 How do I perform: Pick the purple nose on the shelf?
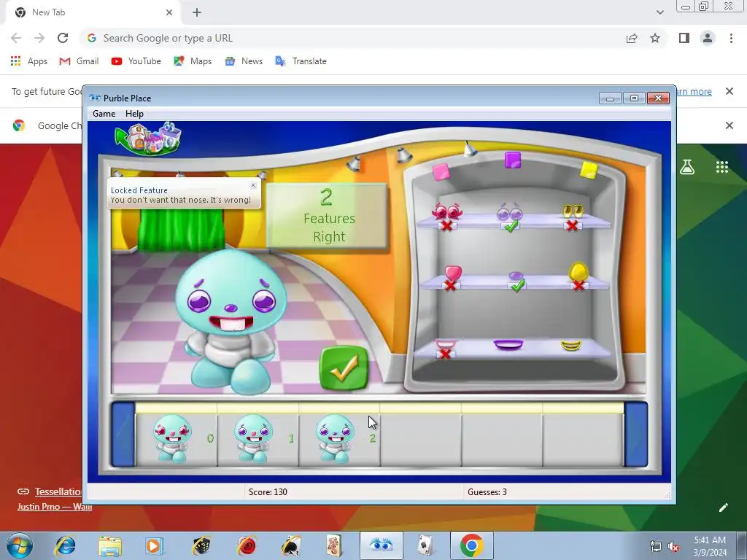tap(516, 276)
